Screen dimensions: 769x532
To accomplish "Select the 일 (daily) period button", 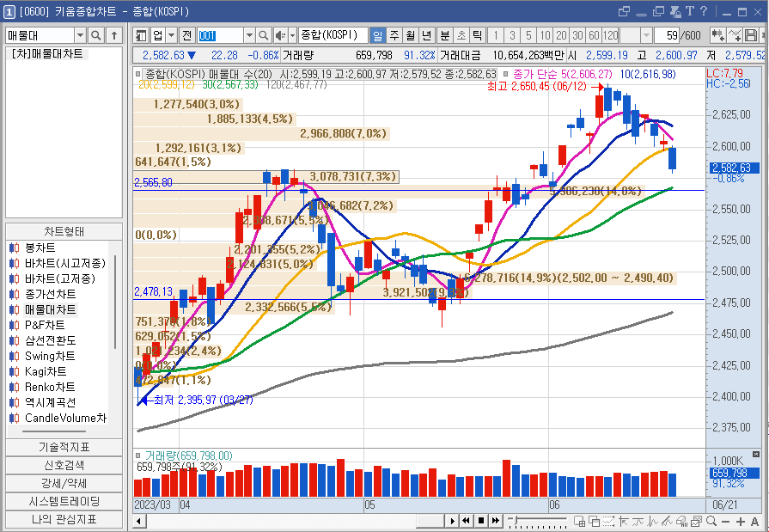I will 378,35.
